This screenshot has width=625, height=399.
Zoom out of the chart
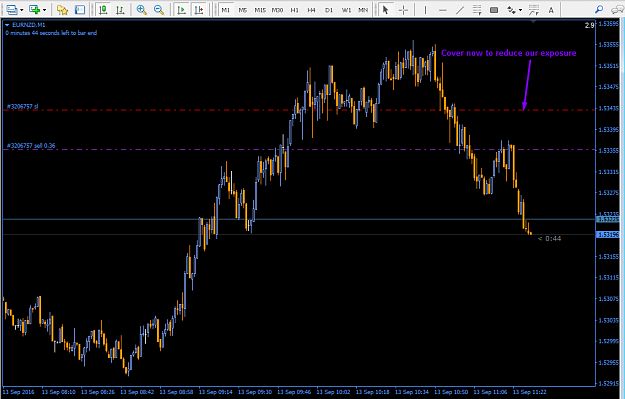pyautogui.click(x=159, y=10)
